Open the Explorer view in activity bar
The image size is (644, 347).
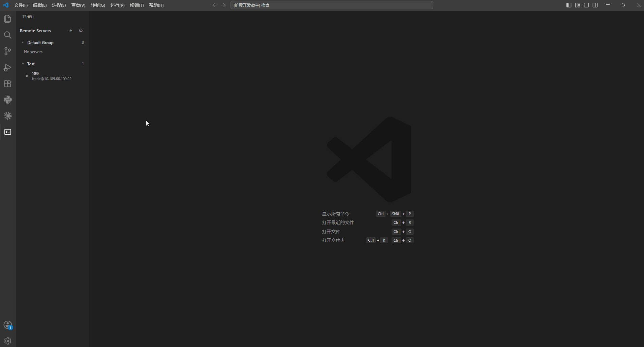[8, 19]
